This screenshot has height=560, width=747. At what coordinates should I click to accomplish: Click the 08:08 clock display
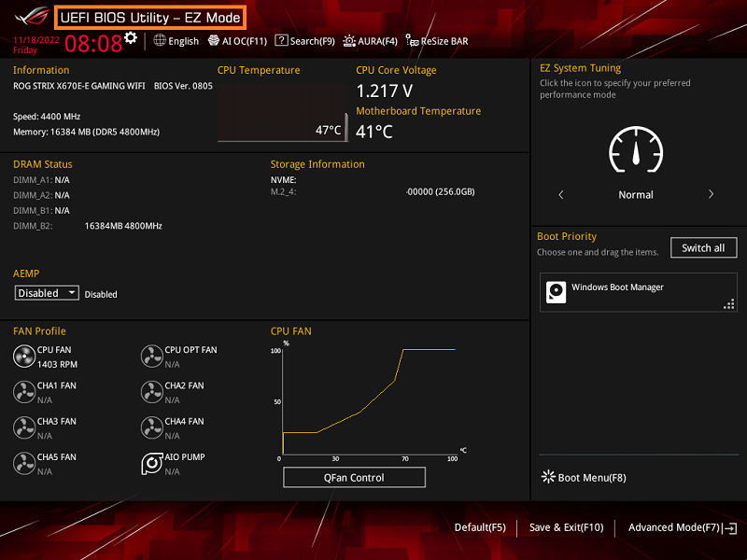(93, 43)
